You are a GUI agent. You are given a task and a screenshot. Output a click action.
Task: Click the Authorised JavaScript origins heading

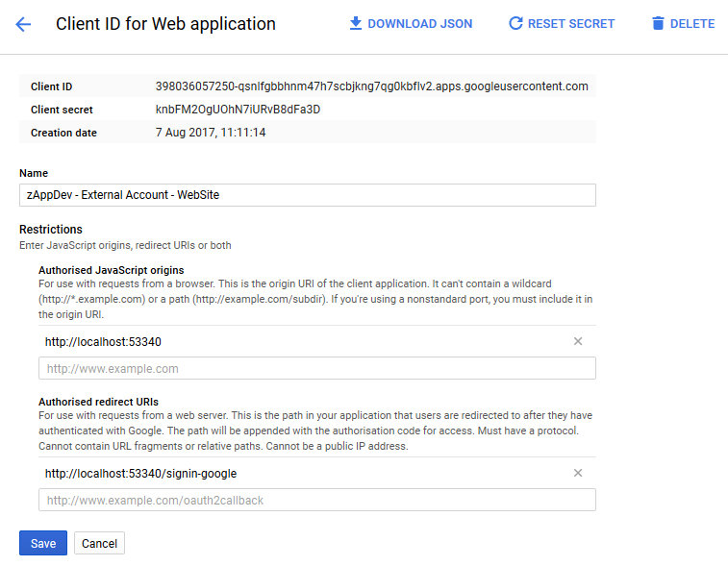point(111,270)
